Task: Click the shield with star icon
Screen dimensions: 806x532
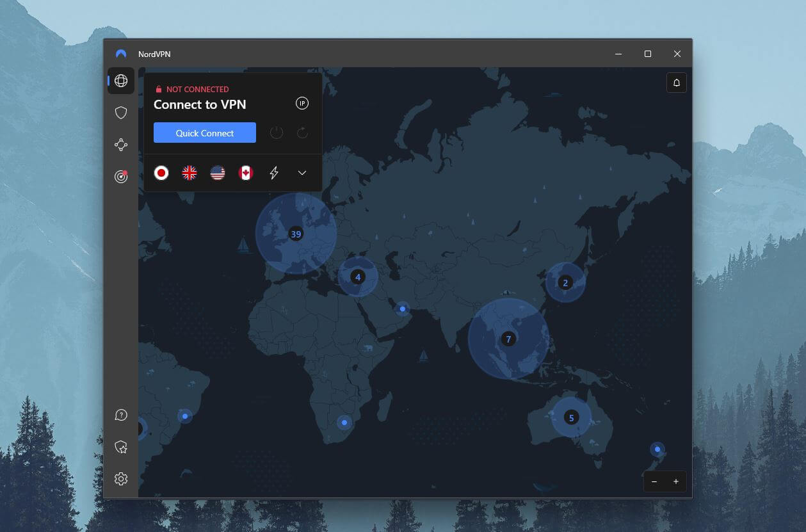Action: click(121, 447)
